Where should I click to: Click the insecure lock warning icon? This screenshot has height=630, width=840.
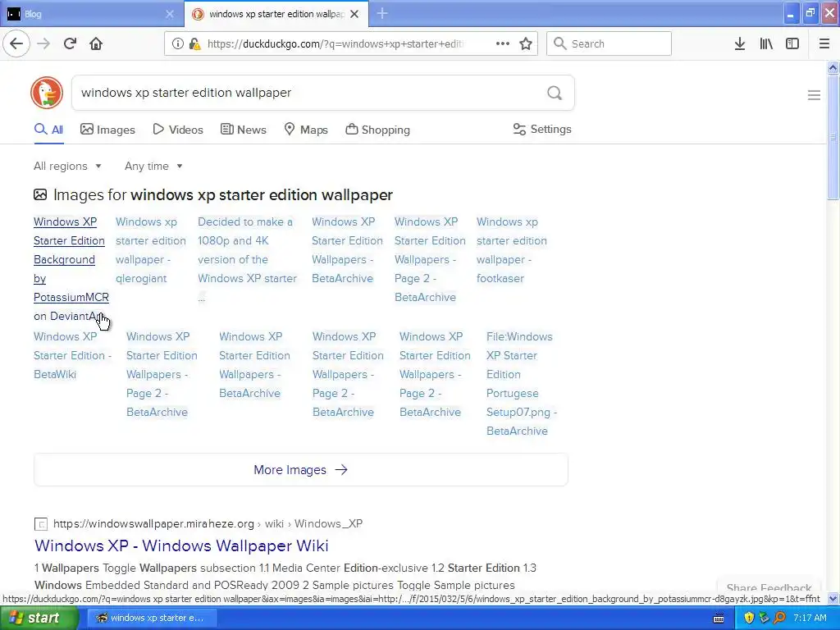pos(194,43)
